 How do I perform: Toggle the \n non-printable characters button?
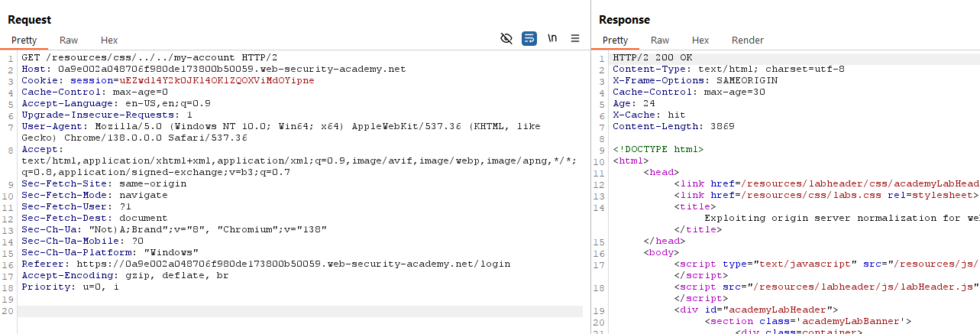[x=552, y=39]
